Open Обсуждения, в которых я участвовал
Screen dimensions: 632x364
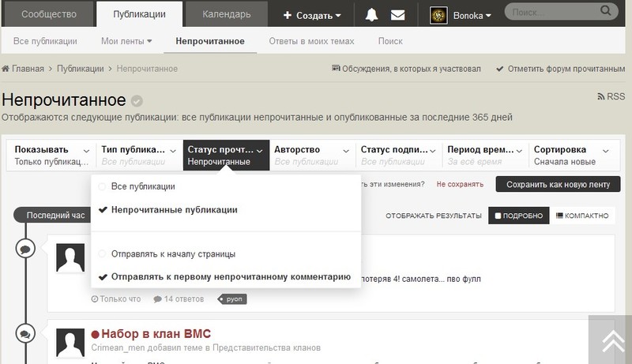pyautogui.click(x=406, y=69)
